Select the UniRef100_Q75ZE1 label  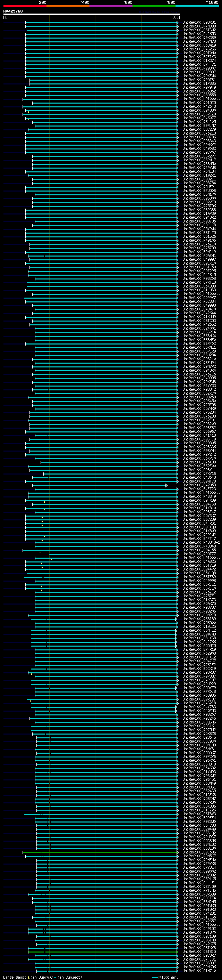199,596
